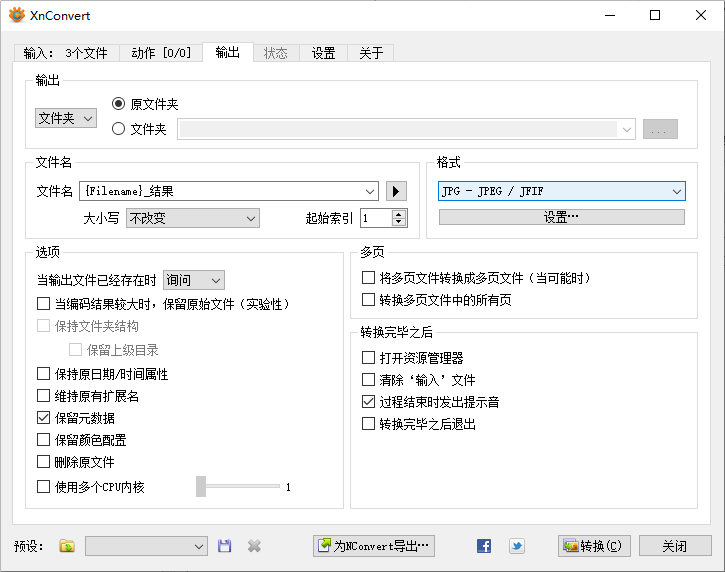Viewport: 725px width, 572px height.
Task: Select the 原文件夹 radio button
Action: 118,104
